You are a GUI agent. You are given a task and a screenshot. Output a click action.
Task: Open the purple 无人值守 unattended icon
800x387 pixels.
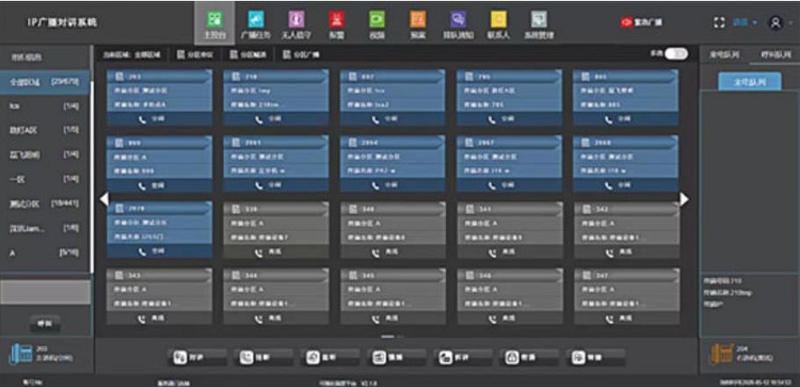click(296, 19)
